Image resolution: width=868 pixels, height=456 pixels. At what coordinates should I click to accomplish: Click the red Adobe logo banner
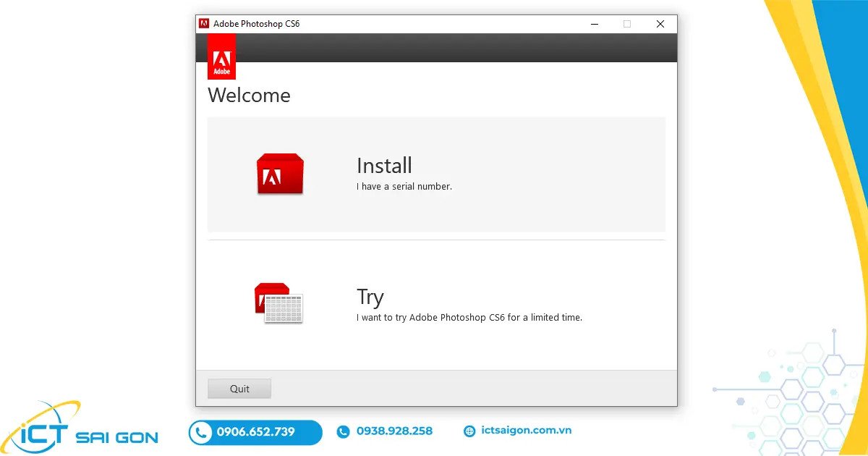(x=221, y=56)
